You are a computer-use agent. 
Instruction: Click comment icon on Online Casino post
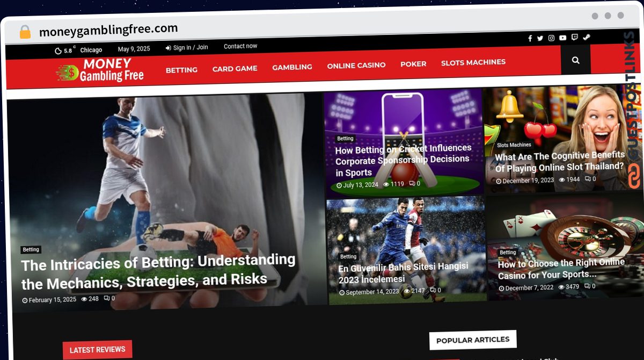pyautogui.click(x=587, y=286)
